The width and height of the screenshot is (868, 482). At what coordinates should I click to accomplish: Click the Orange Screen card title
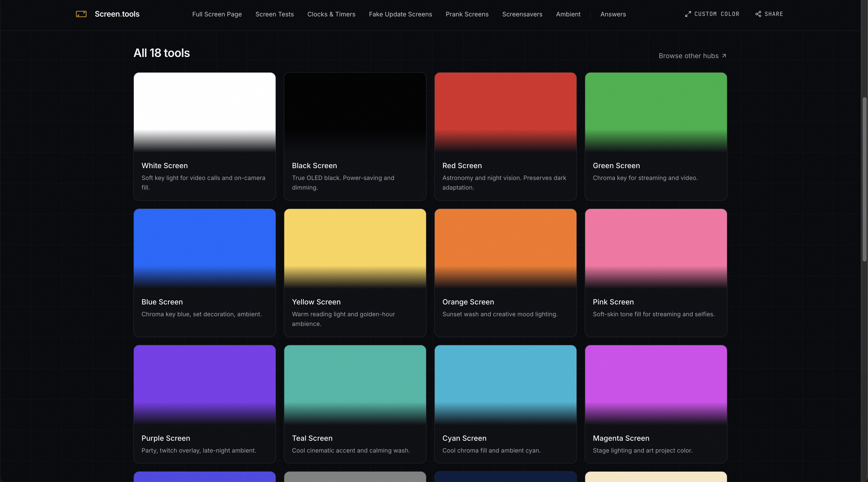468,302
